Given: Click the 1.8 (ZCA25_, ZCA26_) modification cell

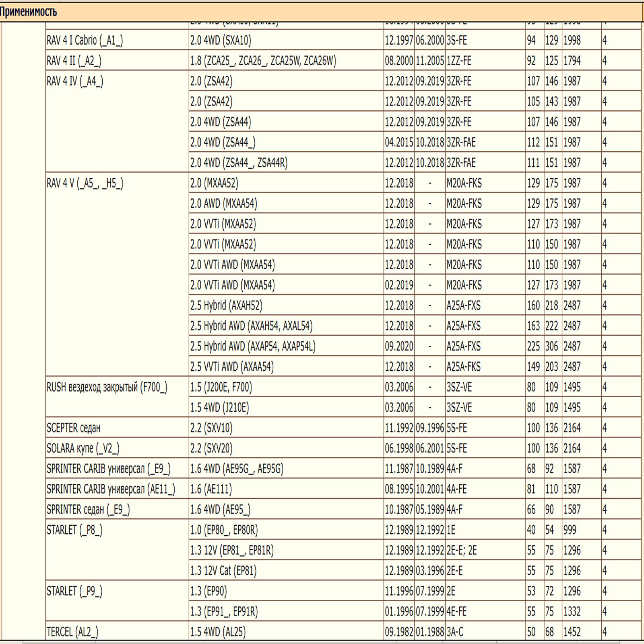Looking at the screenshot, I should pos(263,61).
